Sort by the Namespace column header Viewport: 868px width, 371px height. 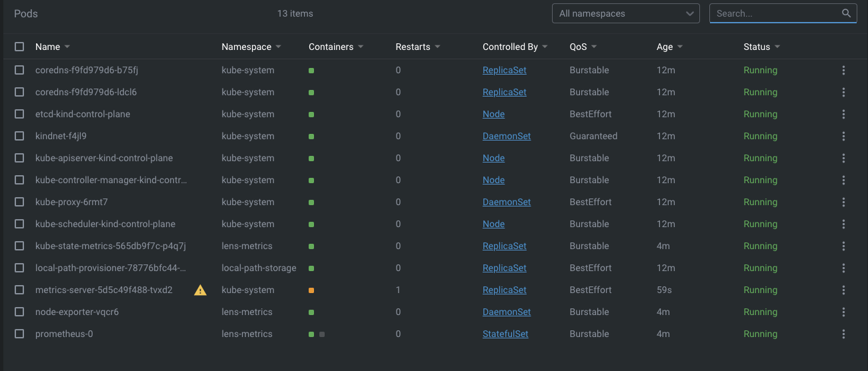click(x=246, y=47)
